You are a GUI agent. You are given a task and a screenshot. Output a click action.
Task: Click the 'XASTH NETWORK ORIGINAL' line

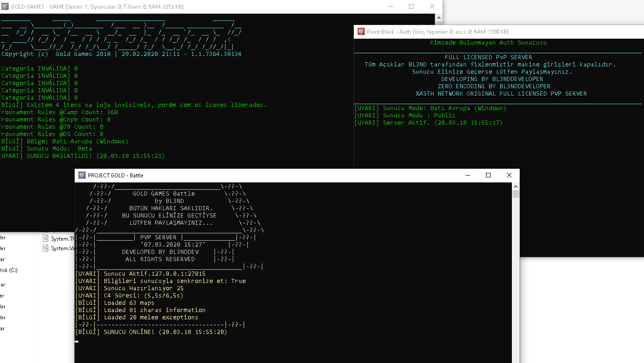coord(501,94)
